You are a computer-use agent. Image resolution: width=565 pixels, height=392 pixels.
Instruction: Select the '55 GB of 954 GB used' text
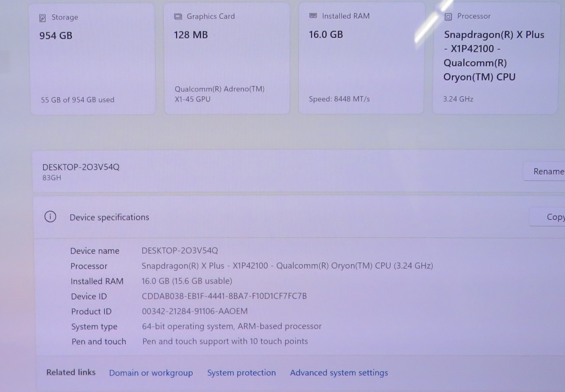click(x=78, y=100)
